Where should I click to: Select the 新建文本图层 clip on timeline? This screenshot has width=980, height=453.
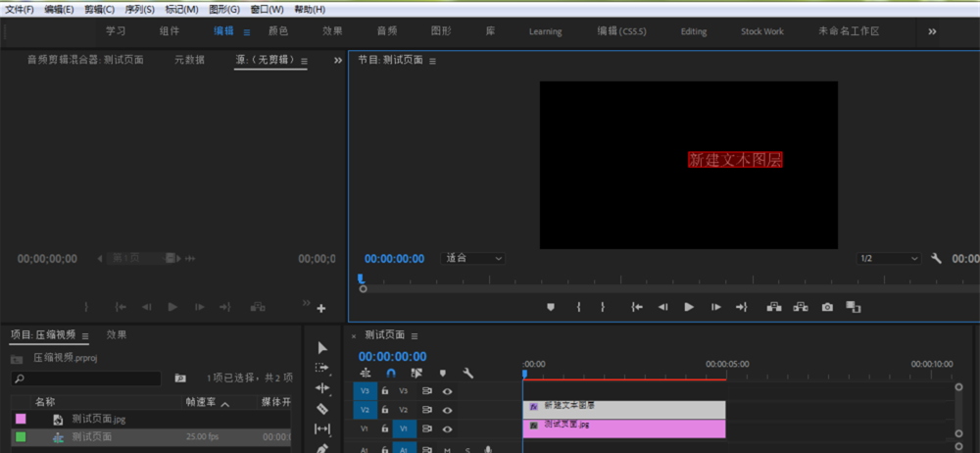click(624, 408)
